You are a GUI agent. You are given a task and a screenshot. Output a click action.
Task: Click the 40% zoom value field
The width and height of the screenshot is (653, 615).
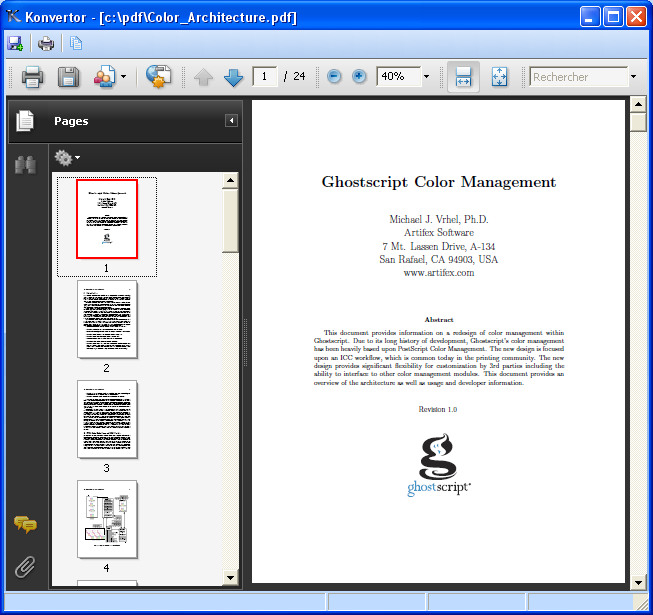pyautogui.click(x=399, y=77)
